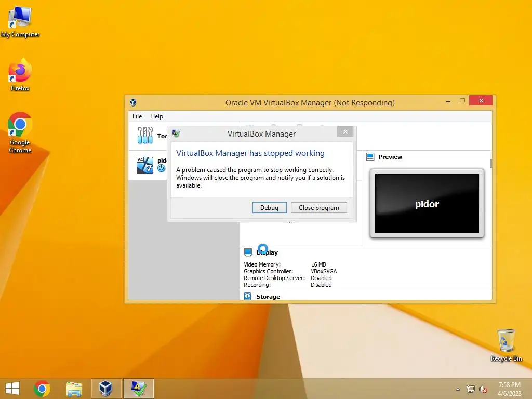This screenshot has width=532, height=399.
Task: Click the VBoxSVGA graphics controller value
Action: click(x=324, y=271)
